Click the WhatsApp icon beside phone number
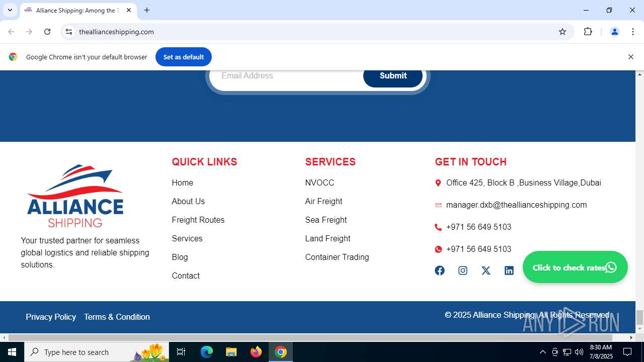644x362 pixels. [438, 249]
